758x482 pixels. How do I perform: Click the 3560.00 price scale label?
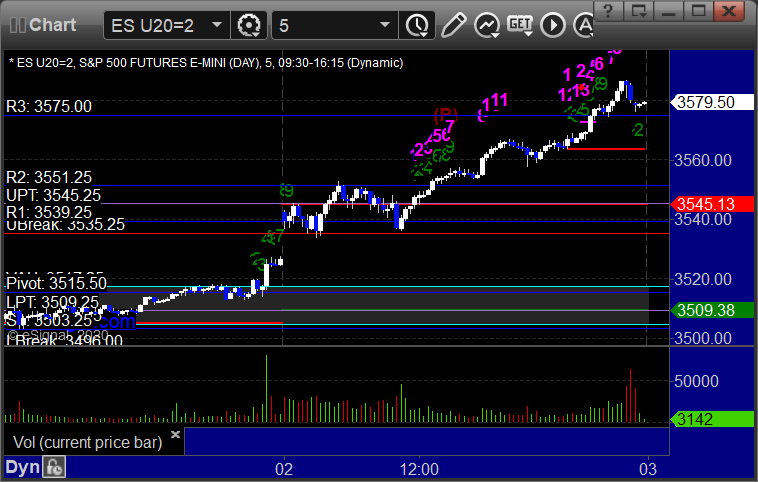(703, 160)
